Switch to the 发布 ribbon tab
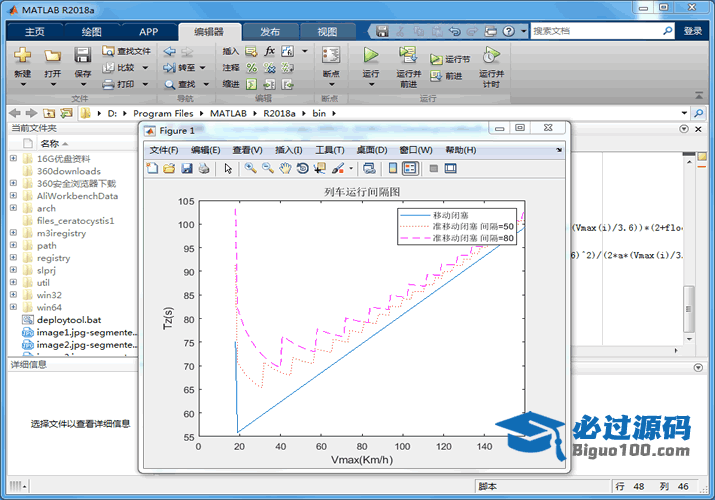 pos(270,32)
